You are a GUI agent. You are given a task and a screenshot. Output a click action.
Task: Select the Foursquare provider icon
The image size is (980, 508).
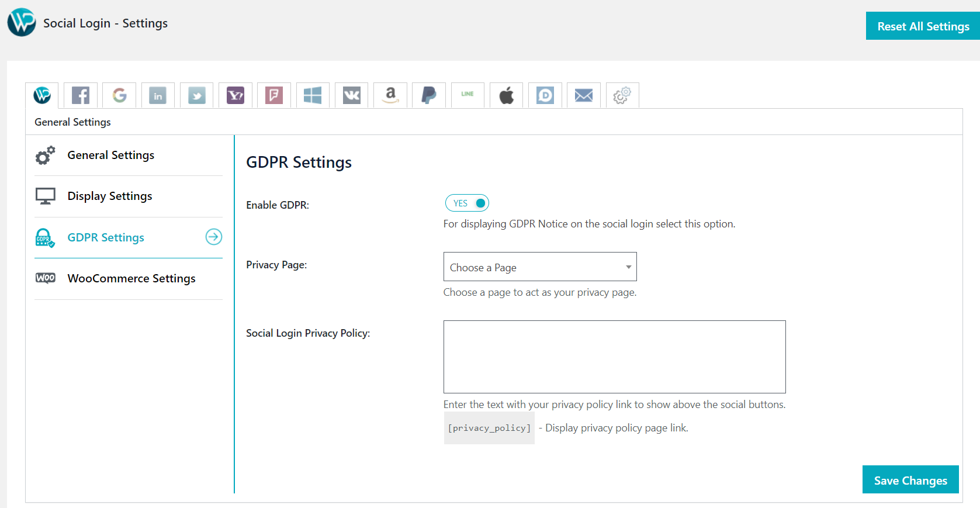(274, 95)
